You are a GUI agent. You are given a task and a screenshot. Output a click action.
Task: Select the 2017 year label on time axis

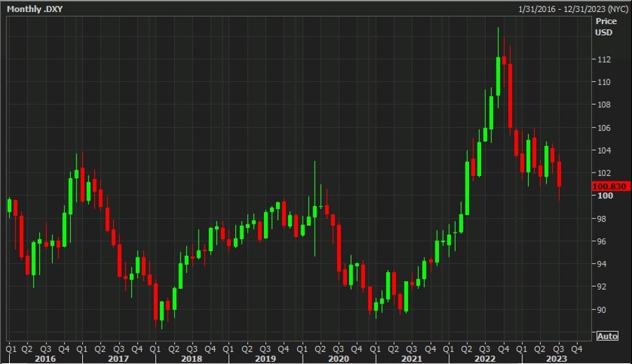pyautogui.click(x=119, y=358)
